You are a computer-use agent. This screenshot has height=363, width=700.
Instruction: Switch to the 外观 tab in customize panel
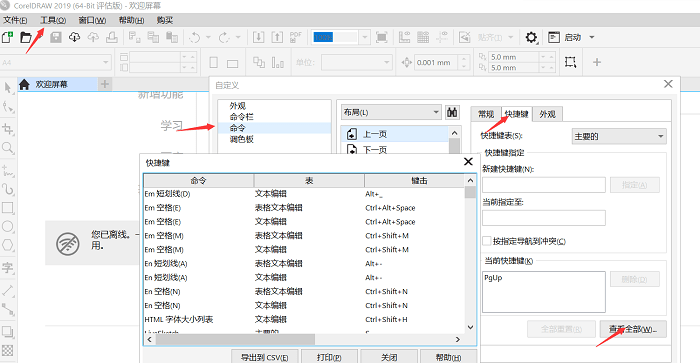coord(547,114)
